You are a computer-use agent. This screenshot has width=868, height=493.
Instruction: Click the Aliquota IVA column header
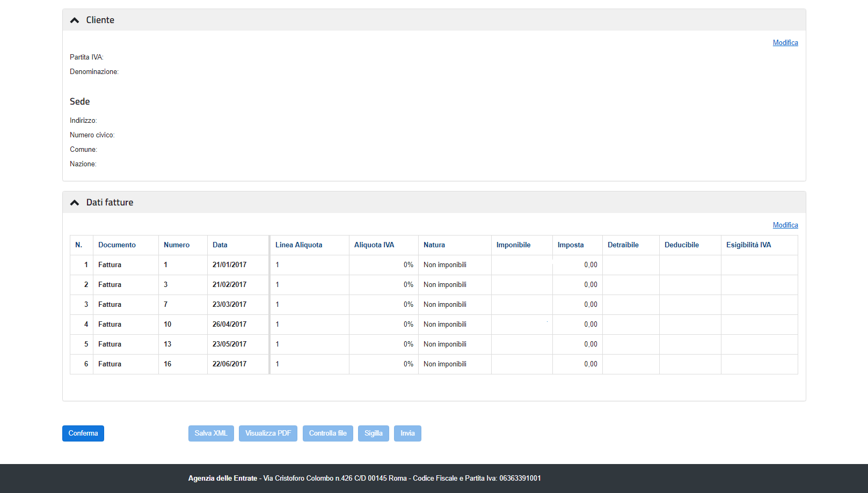(374, 245)
